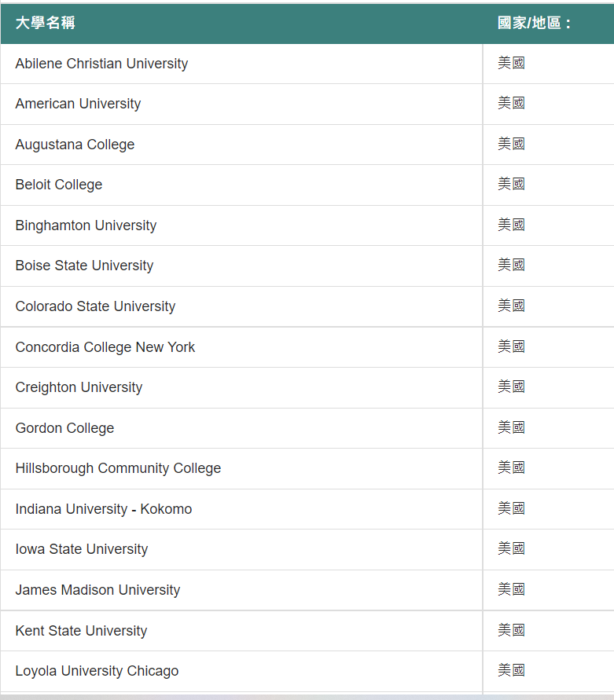614x700 pixels.
Task: Click the 國家/地區 column header
Action: pyautogui.click(x=534, y=23)
